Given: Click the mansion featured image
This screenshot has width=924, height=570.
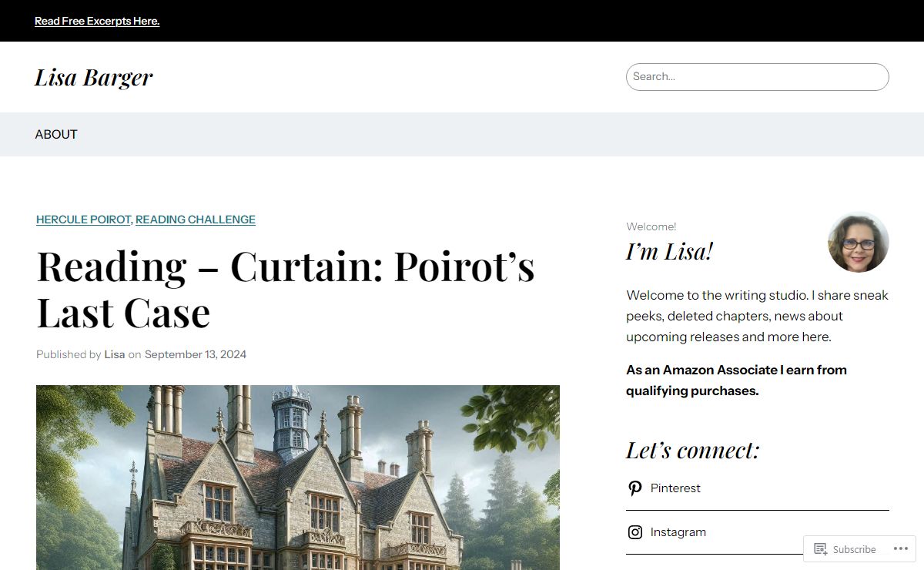Looking at the screenshot, I should tap(298, 478).
